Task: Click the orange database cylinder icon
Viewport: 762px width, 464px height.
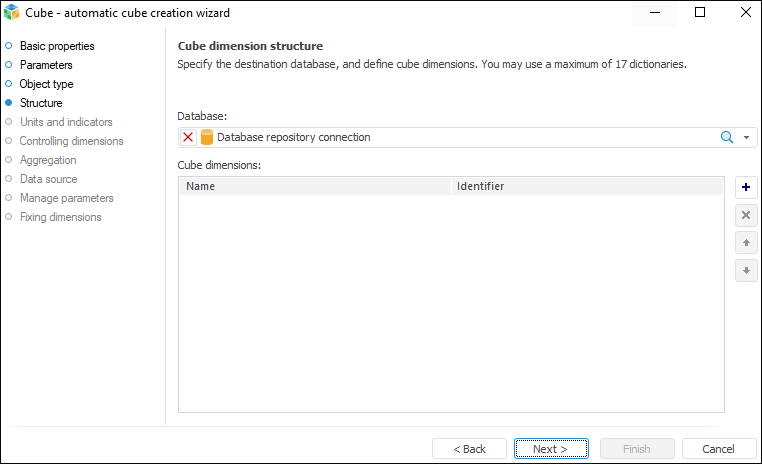Action: click(207, 137)
